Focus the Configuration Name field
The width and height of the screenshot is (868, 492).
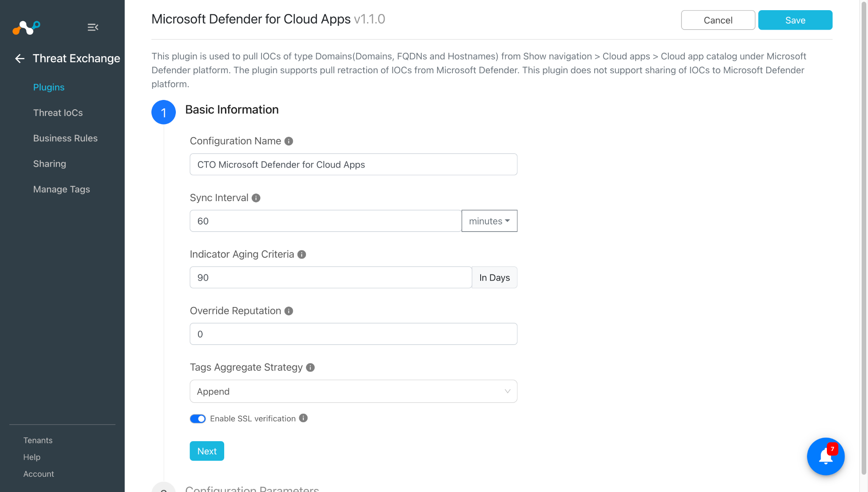[x=353, y=164]
